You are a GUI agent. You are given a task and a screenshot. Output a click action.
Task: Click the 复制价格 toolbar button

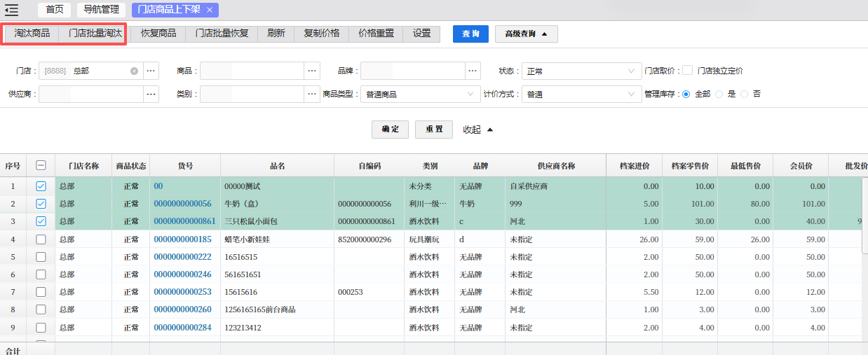tap(321, 34)
